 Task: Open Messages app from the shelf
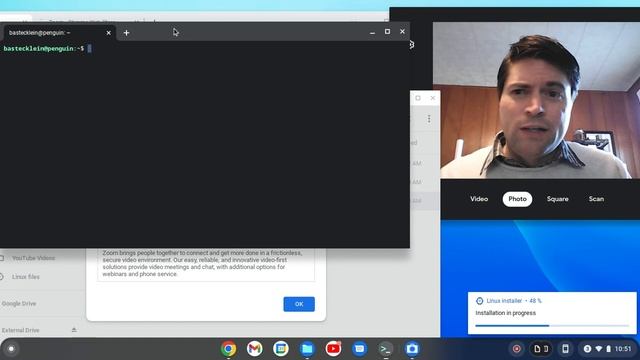(359, 349)
